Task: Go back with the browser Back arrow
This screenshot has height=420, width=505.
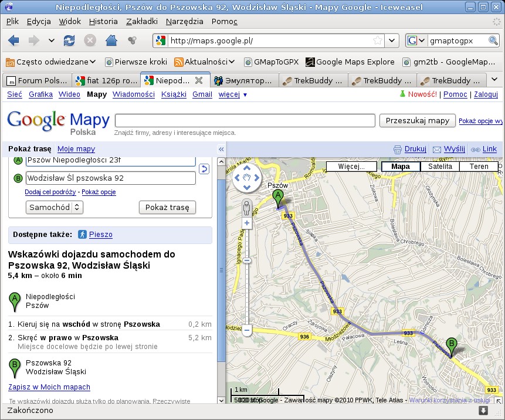Action: pos(13,40)
